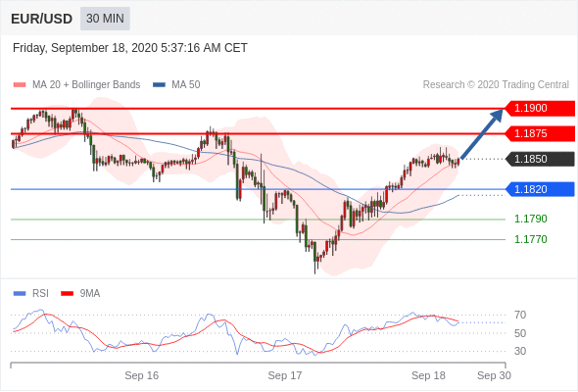The height and width of the screenshot is (392, 578).
Task: Click the chart timestamp Friday, September 18, 2020
Action: click(129, 48)
